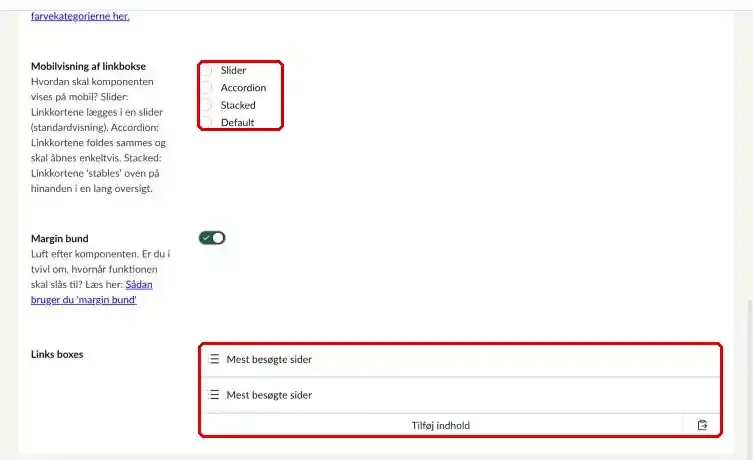753x460 pixels.
Task: Click the reorder handle of the bottom Mest besøgte sider
Action: click(x=214, y=395)
